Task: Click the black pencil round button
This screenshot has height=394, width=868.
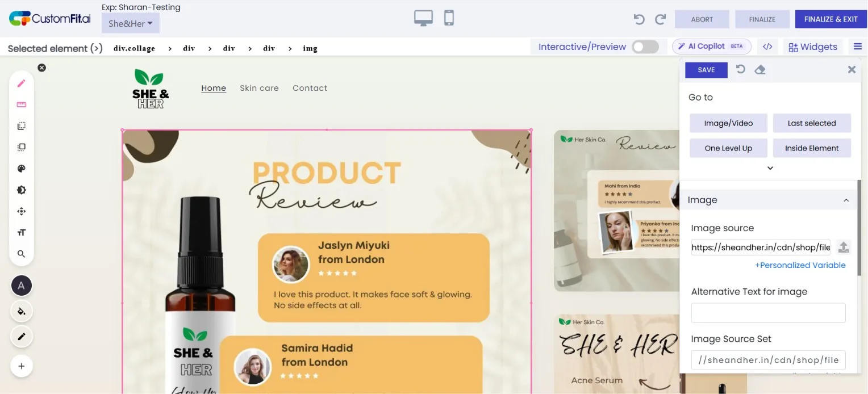Action: pos(22,337)
